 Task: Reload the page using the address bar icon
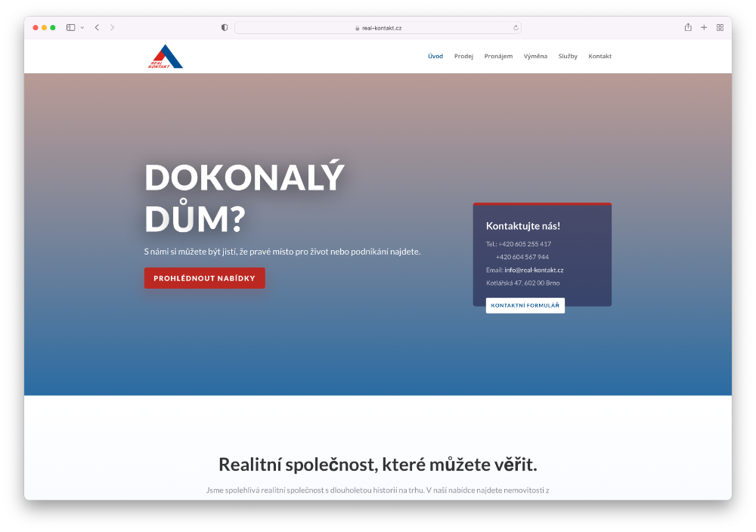pos(514,26)
